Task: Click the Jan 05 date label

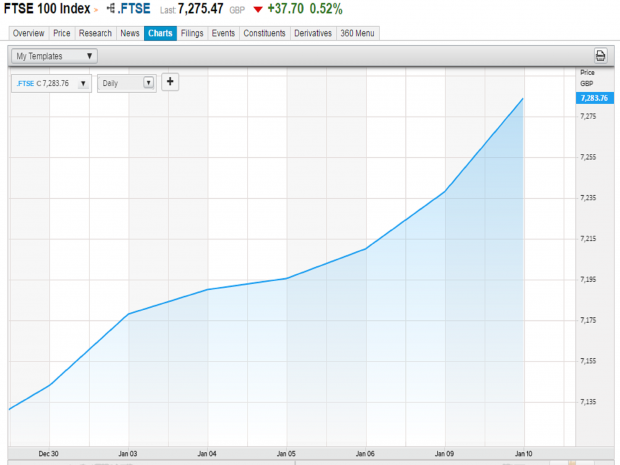Action: coord(286,454)
